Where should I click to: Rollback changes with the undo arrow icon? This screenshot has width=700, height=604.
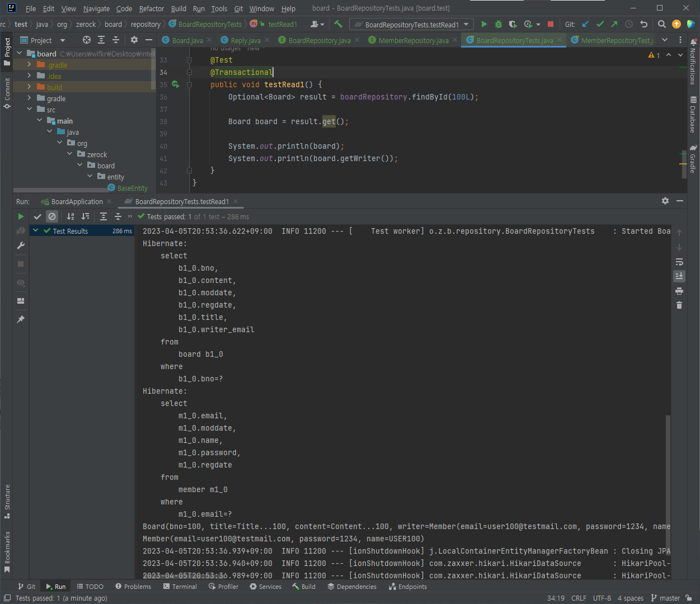[643, 24]
